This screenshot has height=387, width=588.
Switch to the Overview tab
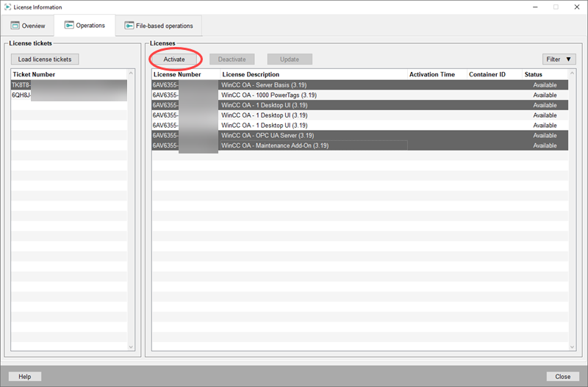point(29,26)
